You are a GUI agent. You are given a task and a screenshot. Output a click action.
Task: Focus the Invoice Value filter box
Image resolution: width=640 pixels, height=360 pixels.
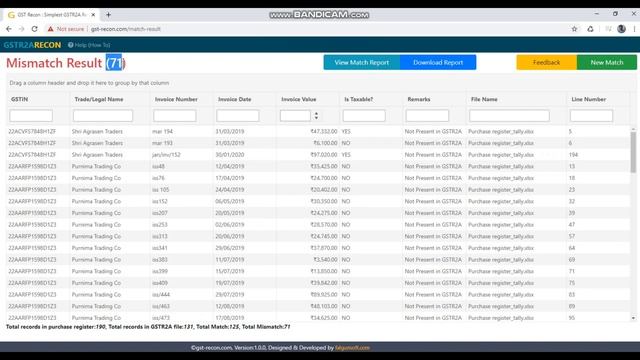pos(295,116)
